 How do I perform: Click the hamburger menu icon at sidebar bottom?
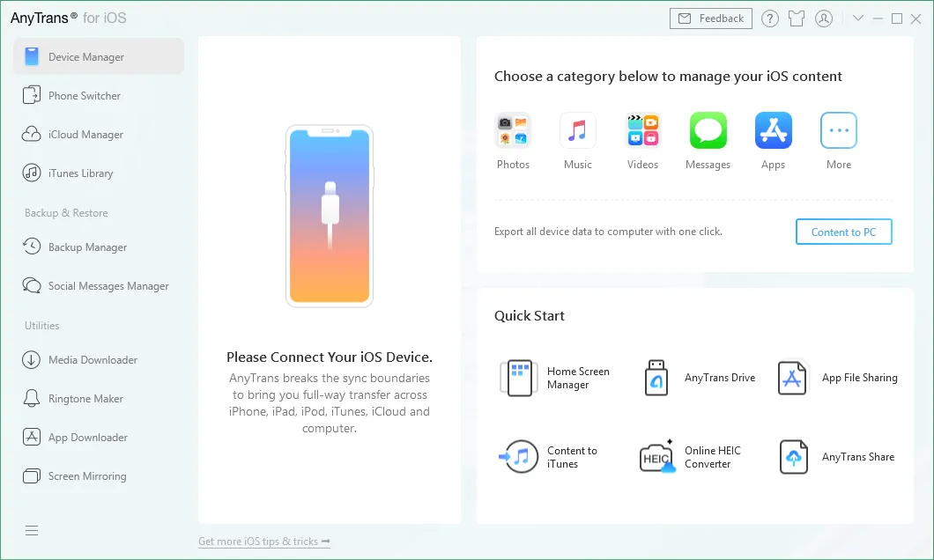click(32, 530)
